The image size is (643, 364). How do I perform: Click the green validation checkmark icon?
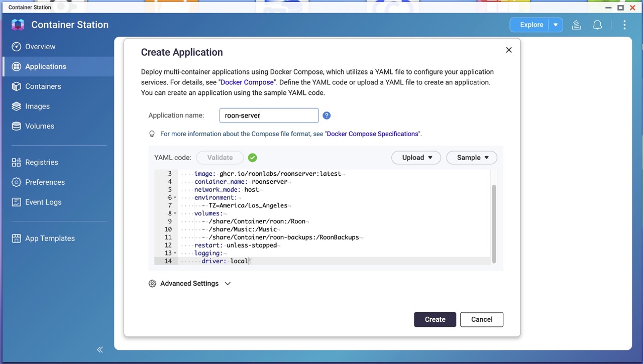252,158
